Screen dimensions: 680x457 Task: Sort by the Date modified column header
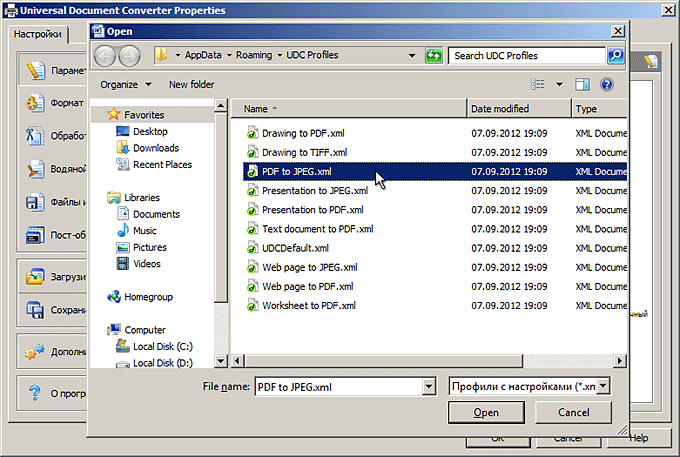(x=519, y=108)
